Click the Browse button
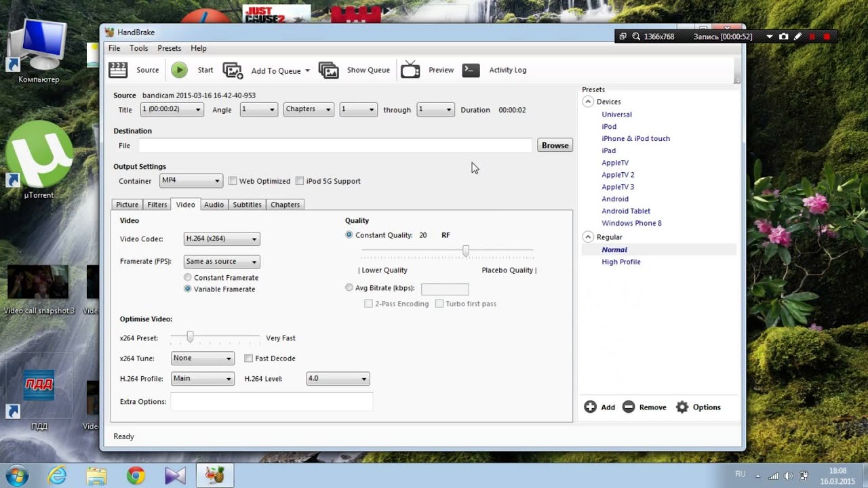The height and width of the screenshot is (488, 868). point(555,145)
